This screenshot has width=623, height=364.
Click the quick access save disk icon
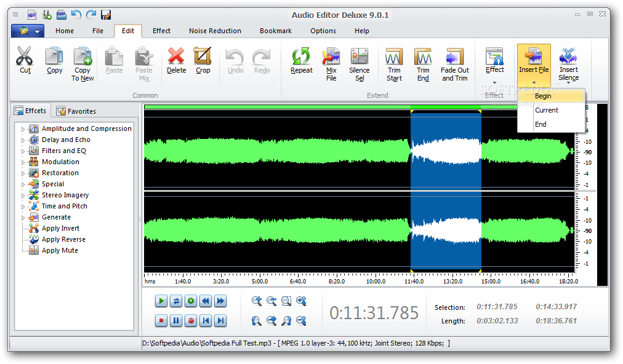(106, 15)
